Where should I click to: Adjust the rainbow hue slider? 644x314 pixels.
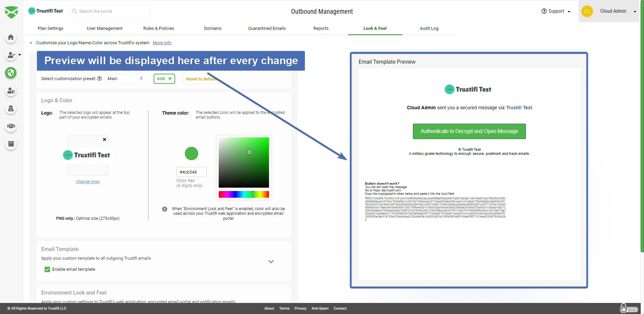coord(244,194)
